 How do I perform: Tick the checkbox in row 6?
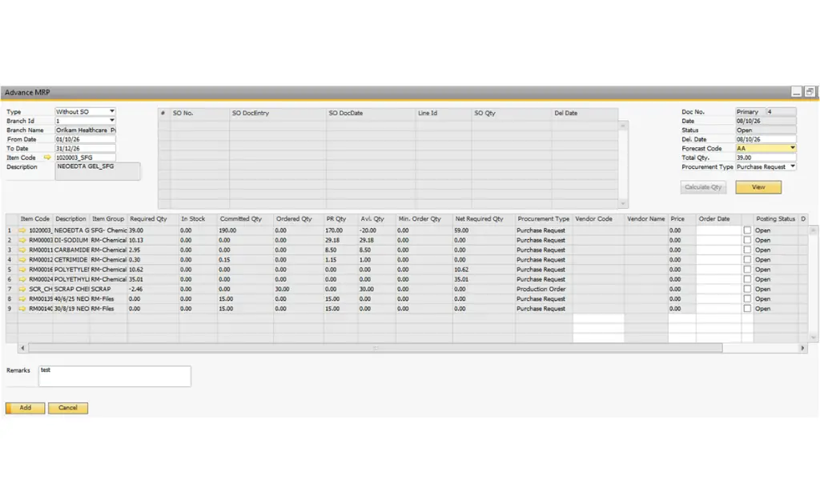(x=747, y=279)
